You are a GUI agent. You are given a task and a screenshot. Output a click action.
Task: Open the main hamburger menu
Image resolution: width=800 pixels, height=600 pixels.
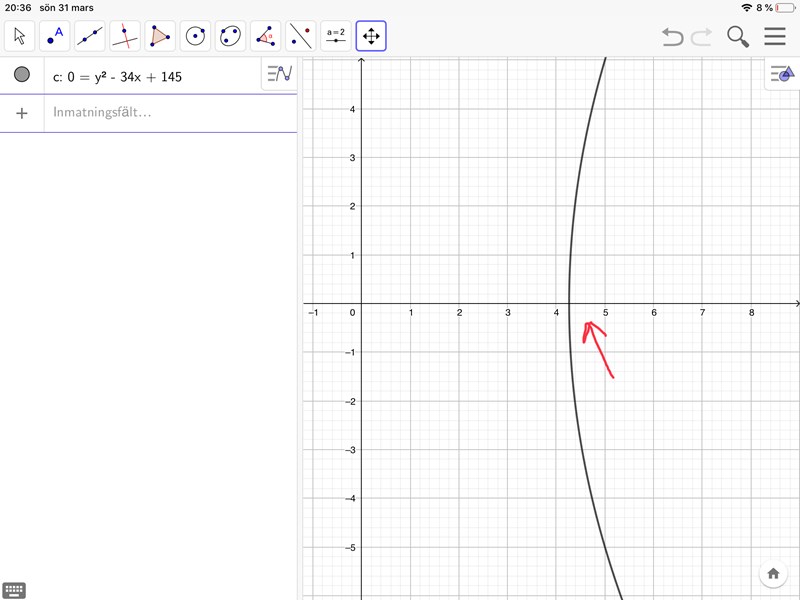point(775,37)
